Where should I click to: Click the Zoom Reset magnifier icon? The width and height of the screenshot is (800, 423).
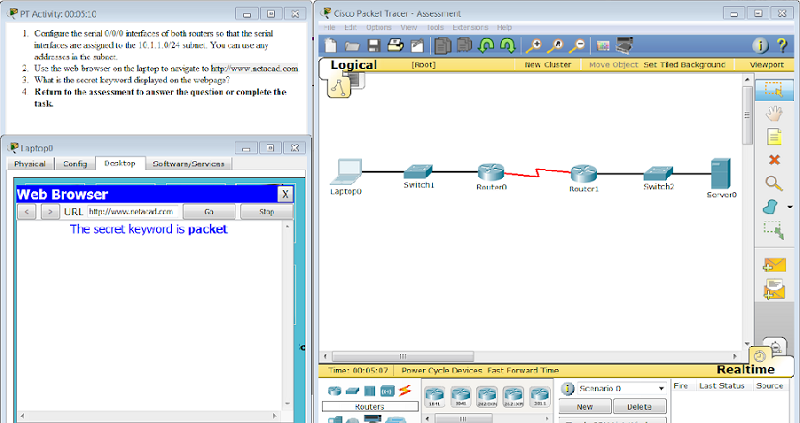coord(555,46)
